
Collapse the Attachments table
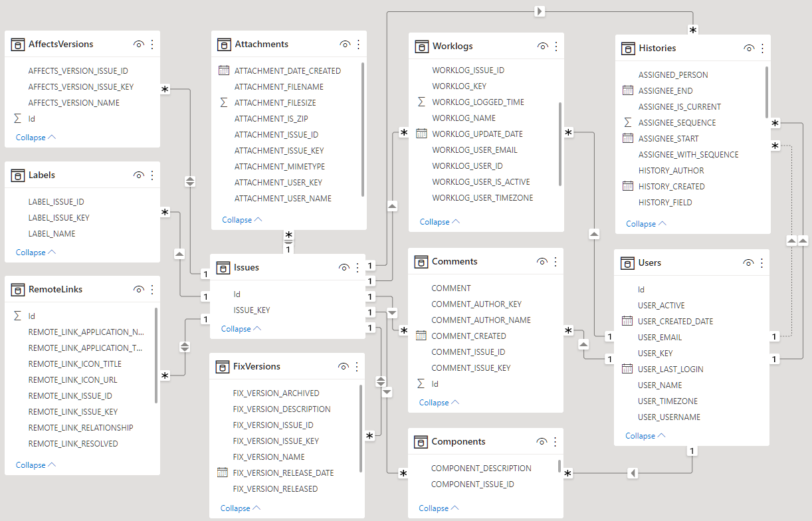[x=242, y=219]
